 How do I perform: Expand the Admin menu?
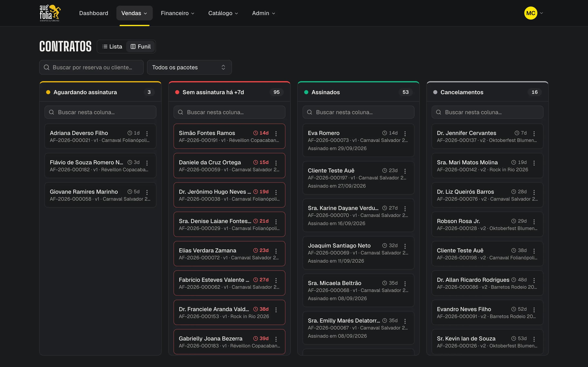(x=263, y=13)
